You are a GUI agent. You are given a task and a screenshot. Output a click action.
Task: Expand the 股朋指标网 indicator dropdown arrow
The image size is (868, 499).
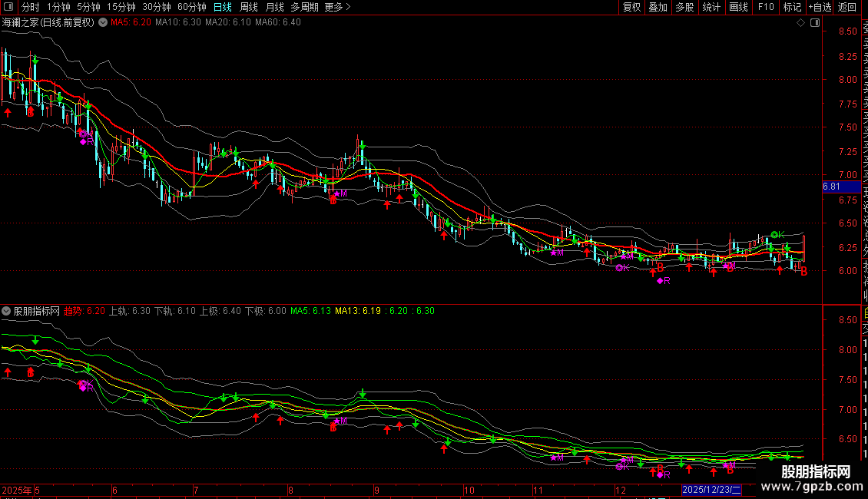click(6, 312)
